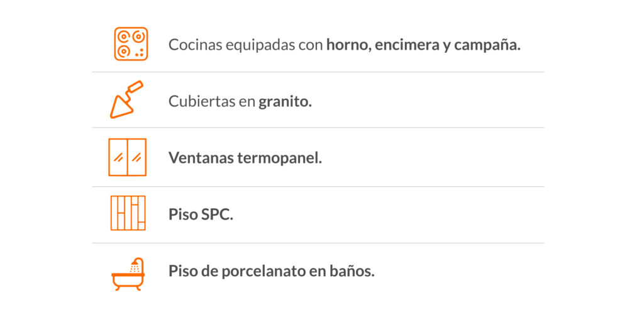The height and width of the screenshot is (324, 644).
Task: Click the right pane of the window icon
Action: pyautogui.click(x=136, y=157)
